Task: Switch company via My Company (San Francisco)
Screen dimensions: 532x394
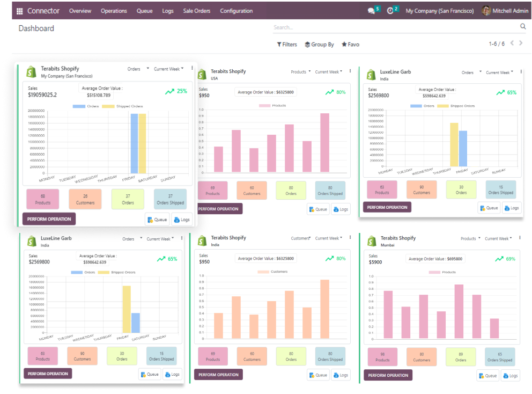Action: 439,11
